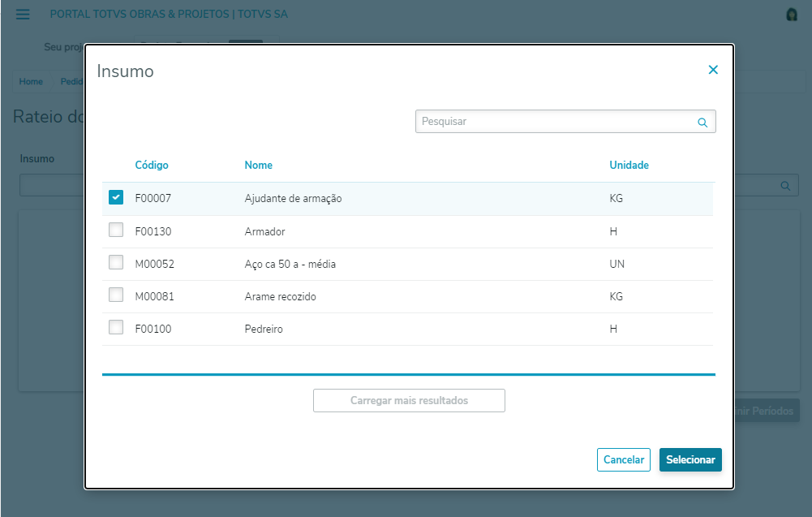
Task: Select the Pedreiro row name text
Action: point(263,329)
